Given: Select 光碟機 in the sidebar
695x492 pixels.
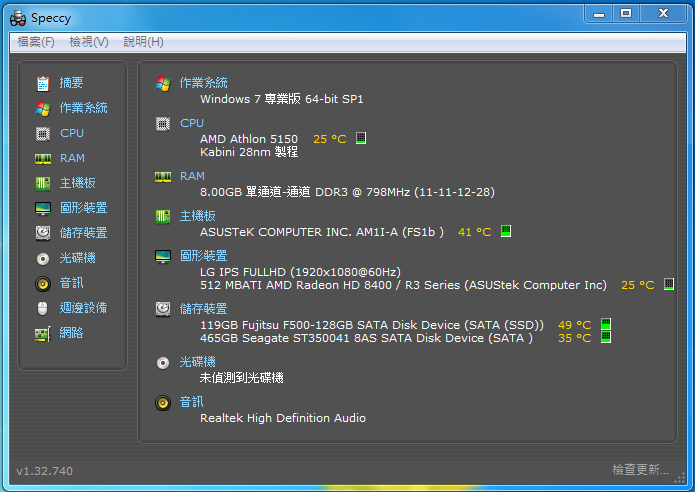Looking at the screenshot, I should (78, 258).
